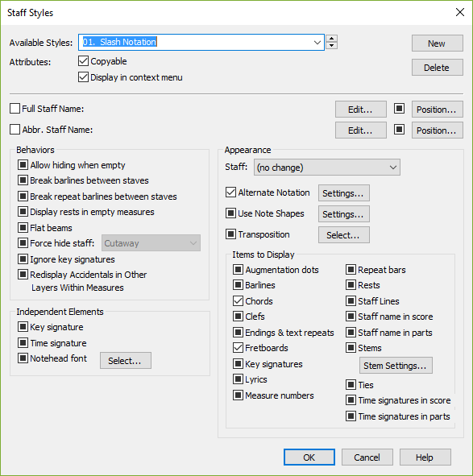Click Select next to Transposition

[x=343, y=234]
